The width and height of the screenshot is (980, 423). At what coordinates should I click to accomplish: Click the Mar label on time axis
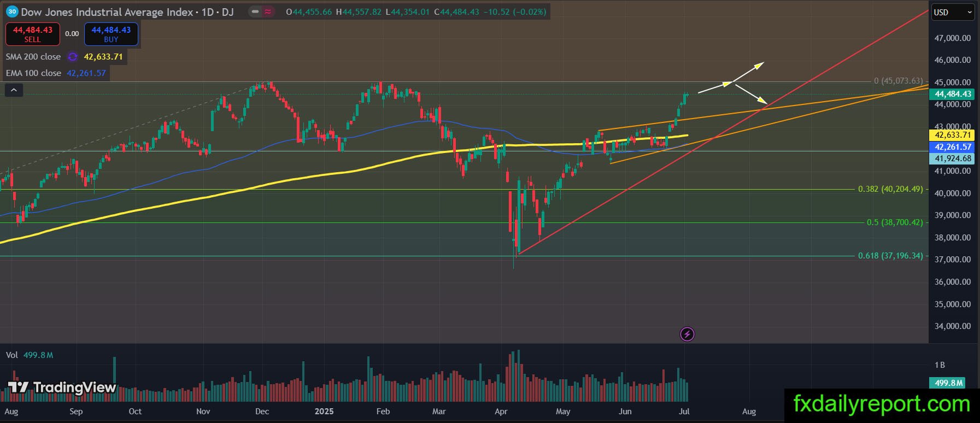439,412
